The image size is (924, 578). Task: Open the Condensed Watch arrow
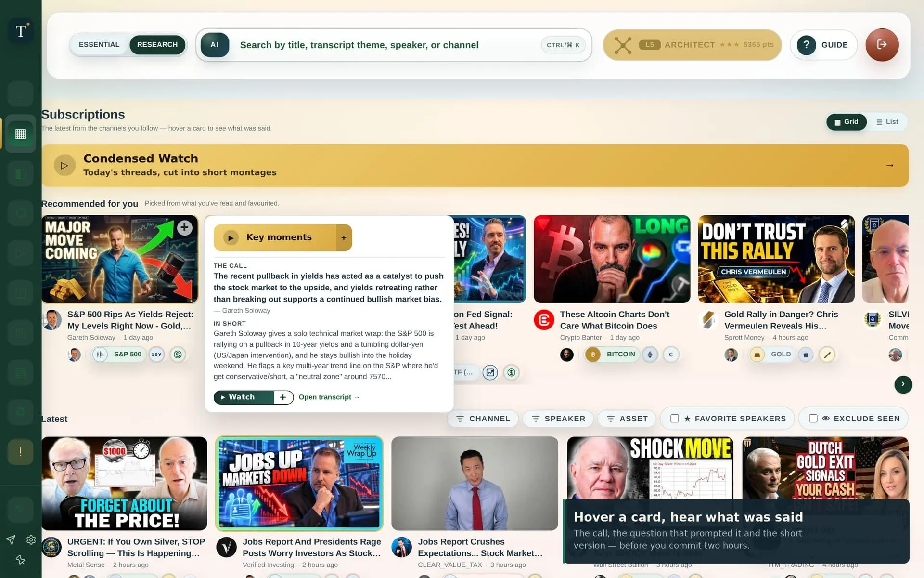tap(890, 165)
